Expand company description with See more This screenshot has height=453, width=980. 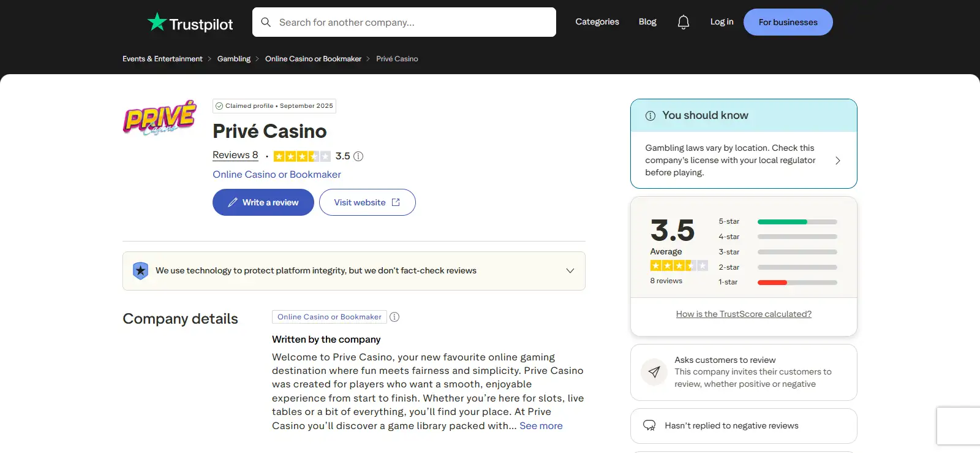click(x=541, y=425)
